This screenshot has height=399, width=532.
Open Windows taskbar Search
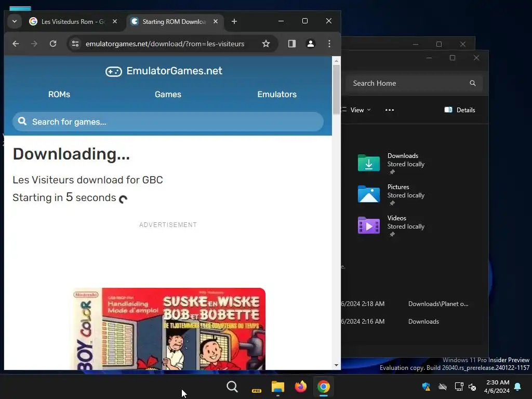click(x=232, y=387)
